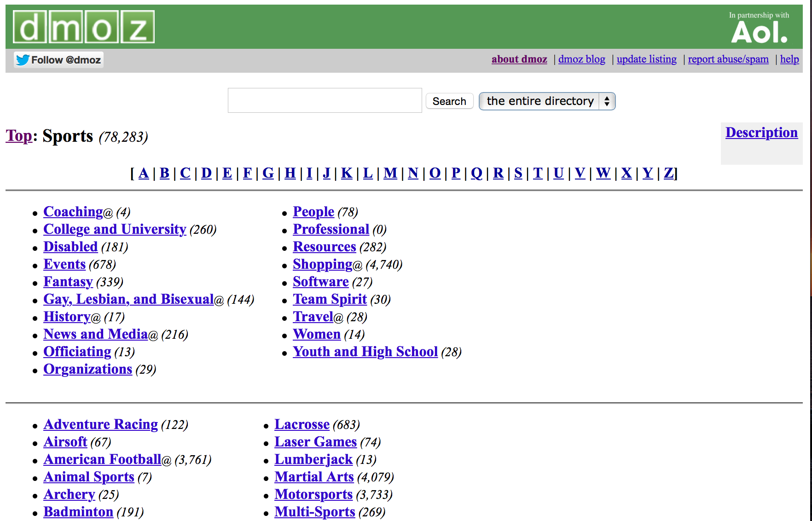The image size is (812, 521).
Task: Jump to letter S in alphabet index
Action: pyautogui.click(x=518, y=173)
